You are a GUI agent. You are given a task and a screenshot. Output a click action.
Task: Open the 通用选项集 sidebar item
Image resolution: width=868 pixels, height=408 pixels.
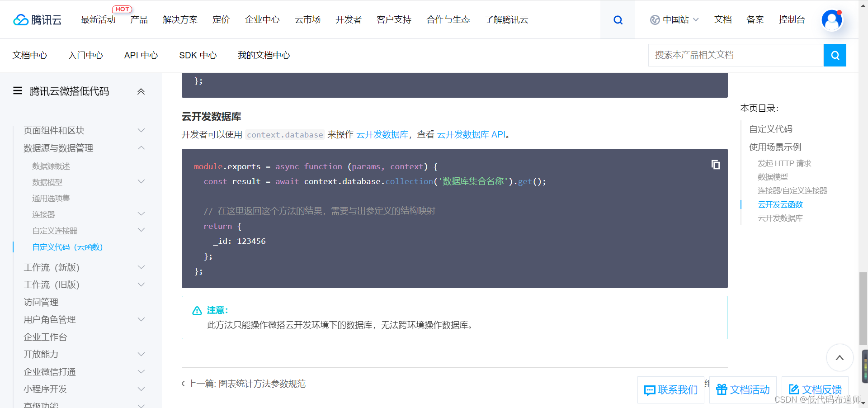[51, 198]
